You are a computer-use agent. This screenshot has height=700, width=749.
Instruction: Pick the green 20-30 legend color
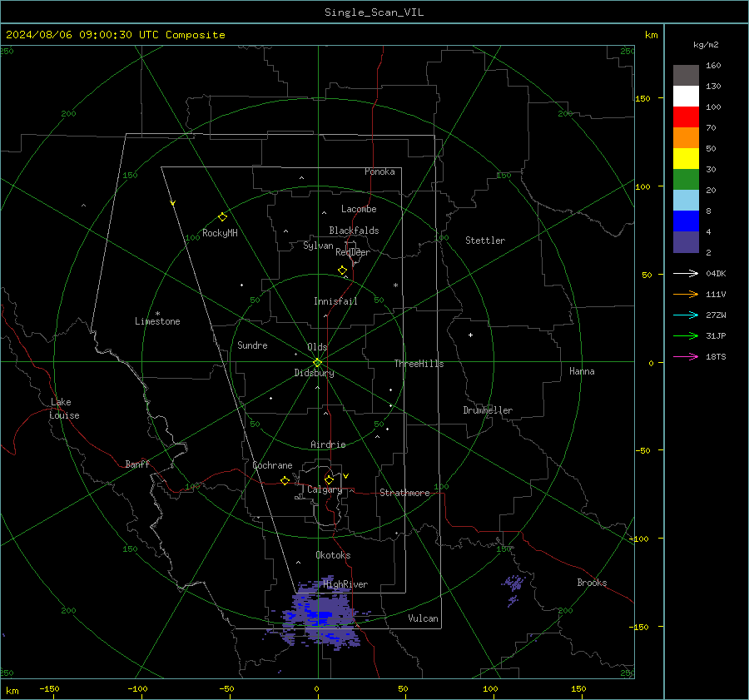pos(686,180)
